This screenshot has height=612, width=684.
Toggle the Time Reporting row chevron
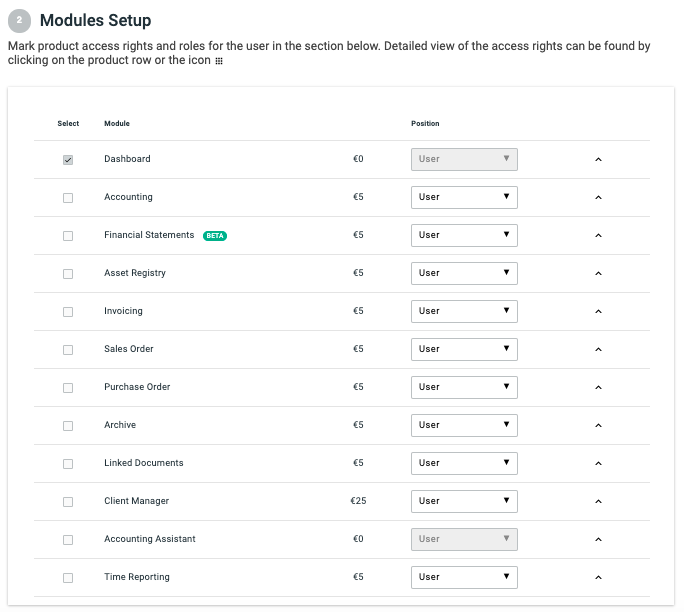pos(598,578)
